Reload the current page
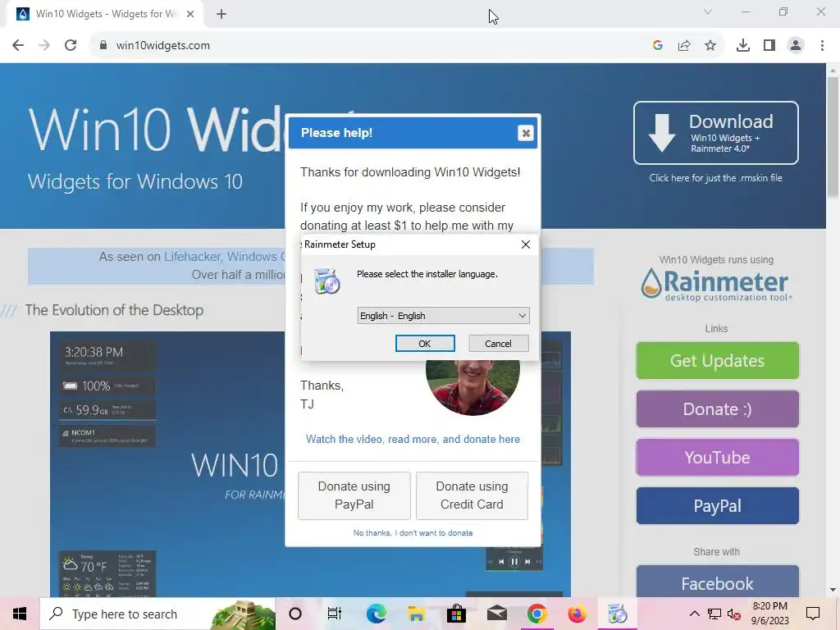Screen dimensions: 840x630 [71, 46]
